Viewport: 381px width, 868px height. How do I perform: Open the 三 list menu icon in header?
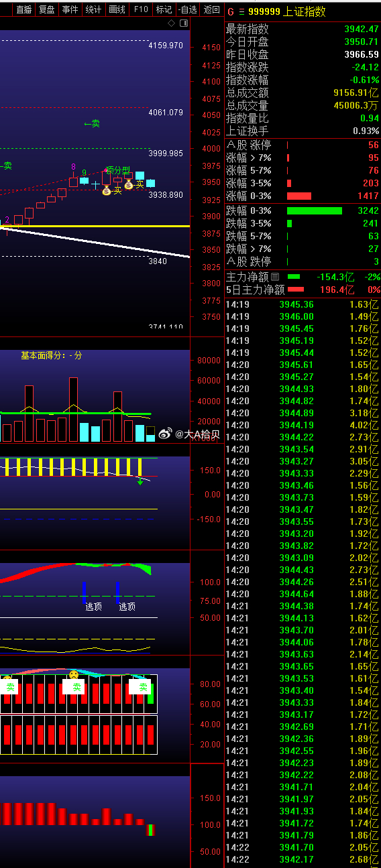pos(241,11)
